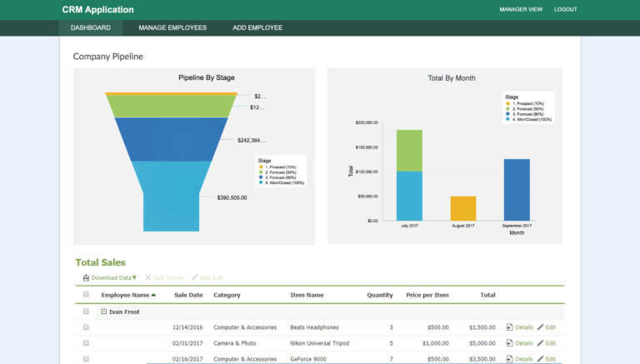Open the Add Employee tab
Image resolution: width=640 pixels, height=364 pixels.
pos(257,27)
